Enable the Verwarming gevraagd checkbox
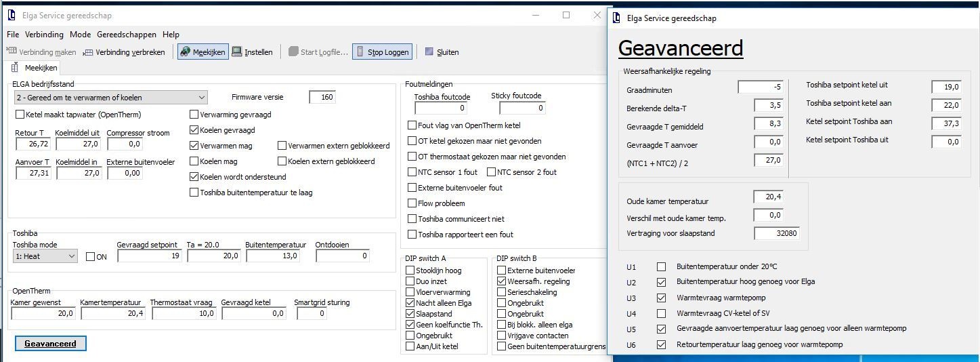The height and width of the screenshot is (362, 980). [x=194, y=115]
